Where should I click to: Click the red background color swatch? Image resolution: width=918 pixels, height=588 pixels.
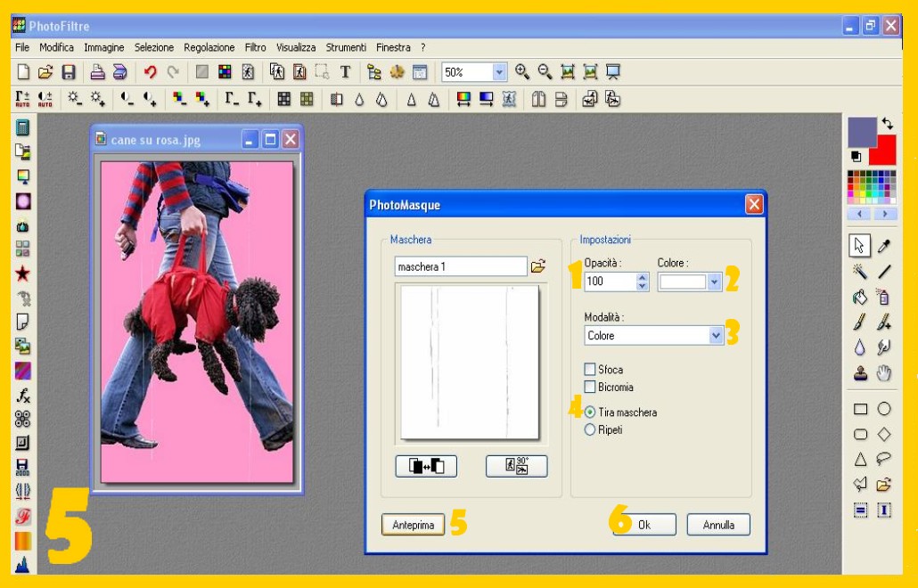pos(884,151)
